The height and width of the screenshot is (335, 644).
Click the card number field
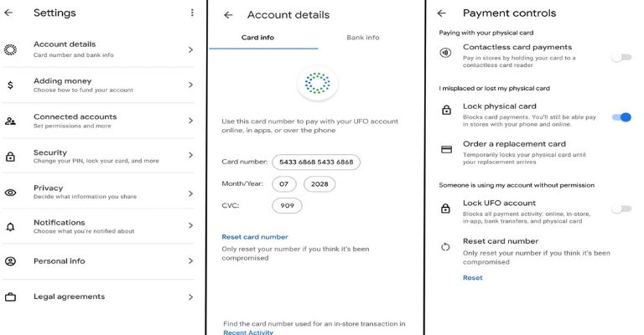tap(316, 162)
